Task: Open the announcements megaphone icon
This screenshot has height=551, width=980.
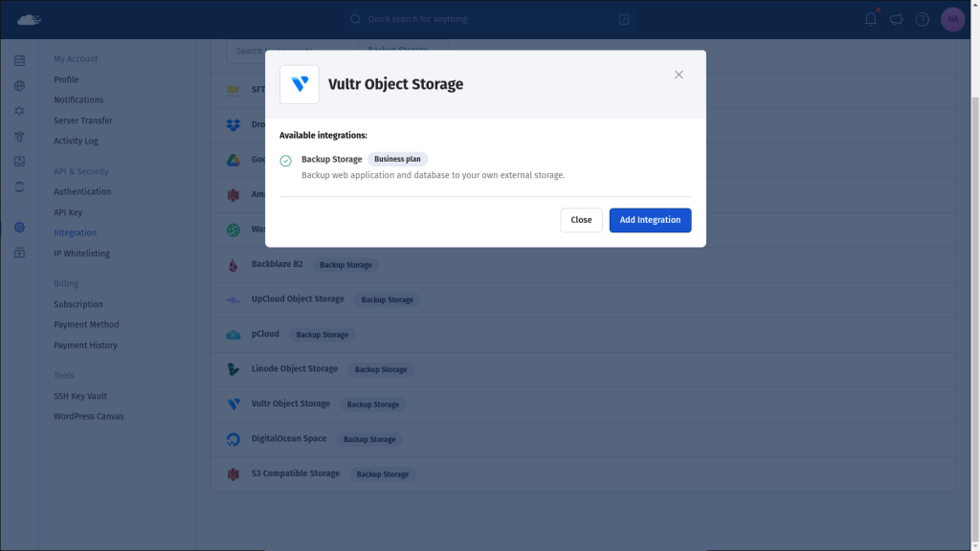Action: point(896,19)
